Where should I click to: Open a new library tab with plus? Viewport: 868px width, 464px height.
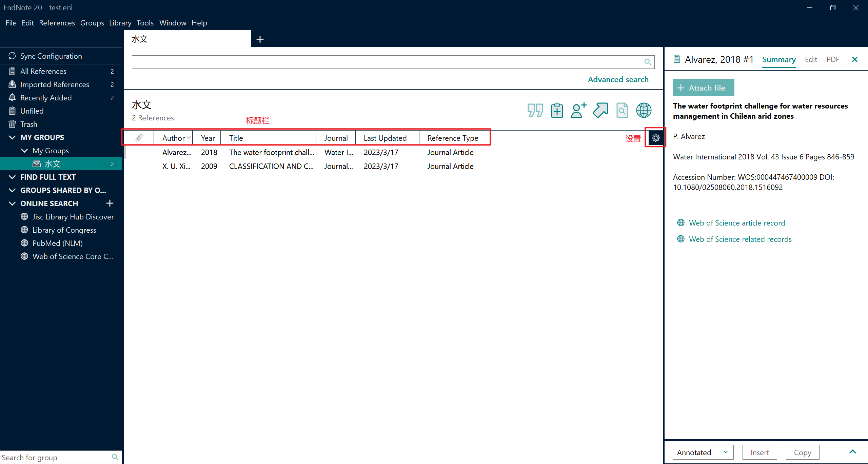click(x=260, y=39)
